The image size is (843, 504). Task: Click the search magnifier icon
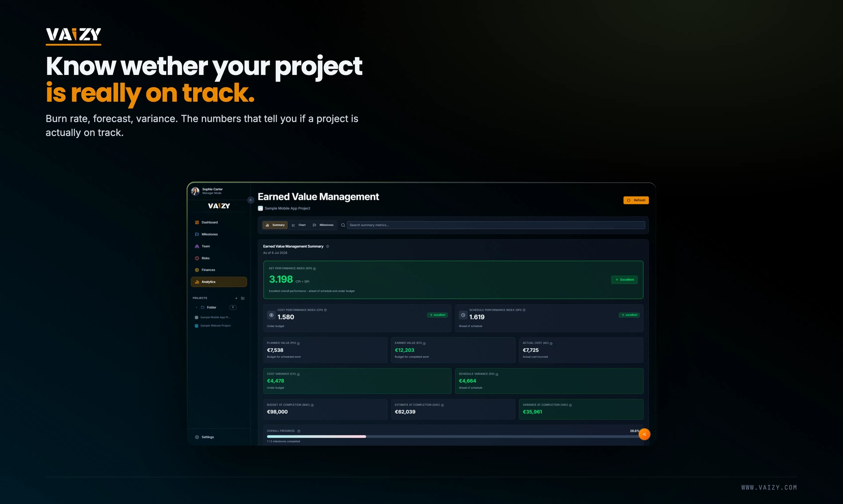343,225
